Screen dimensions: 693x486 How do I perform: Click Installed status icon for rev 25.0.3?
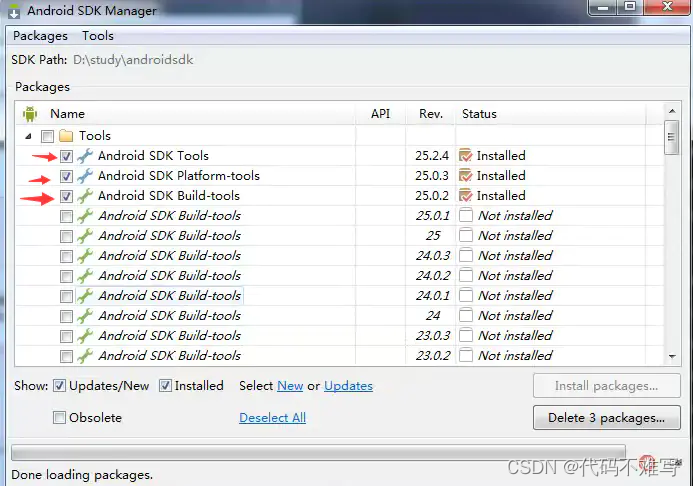(465, 176)
